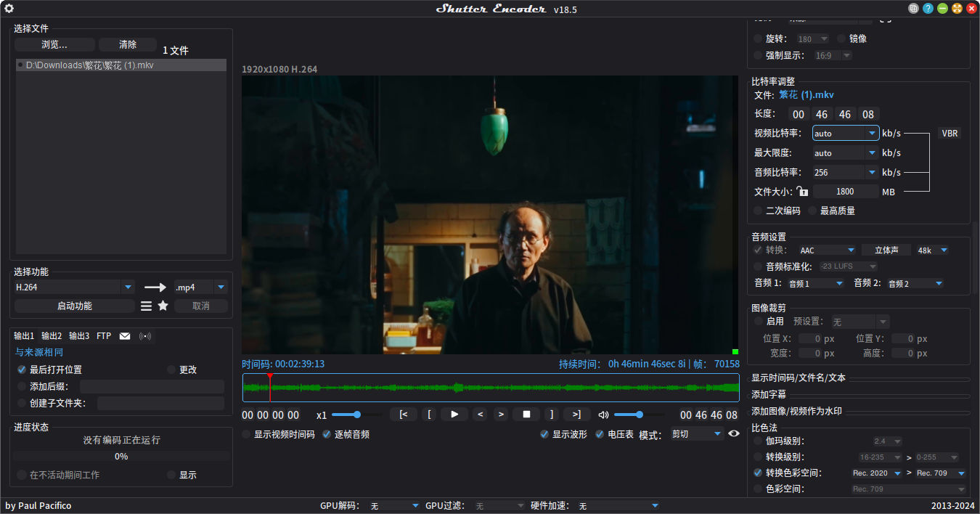Switch to 输出2 tab

52,336
